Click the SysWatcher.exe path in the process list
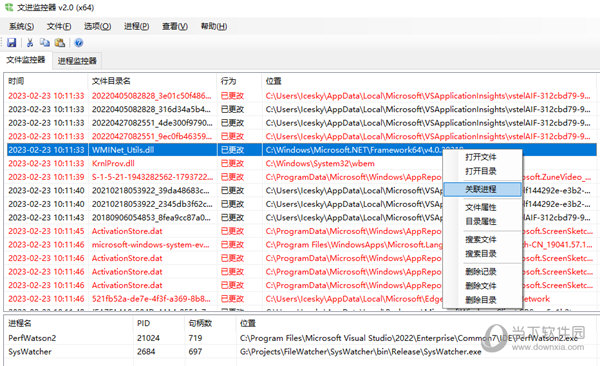600x366 pixels. 360,351
